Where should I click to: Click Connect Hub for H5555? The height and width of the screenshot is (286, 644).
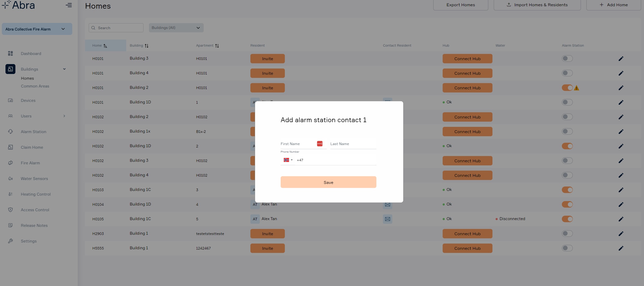click(467, 248)
